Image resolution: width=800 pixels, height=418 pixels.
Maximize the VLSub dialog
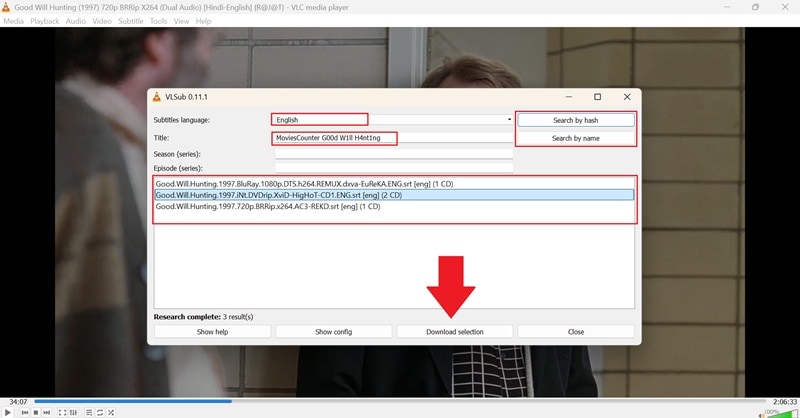click(597, 96)
